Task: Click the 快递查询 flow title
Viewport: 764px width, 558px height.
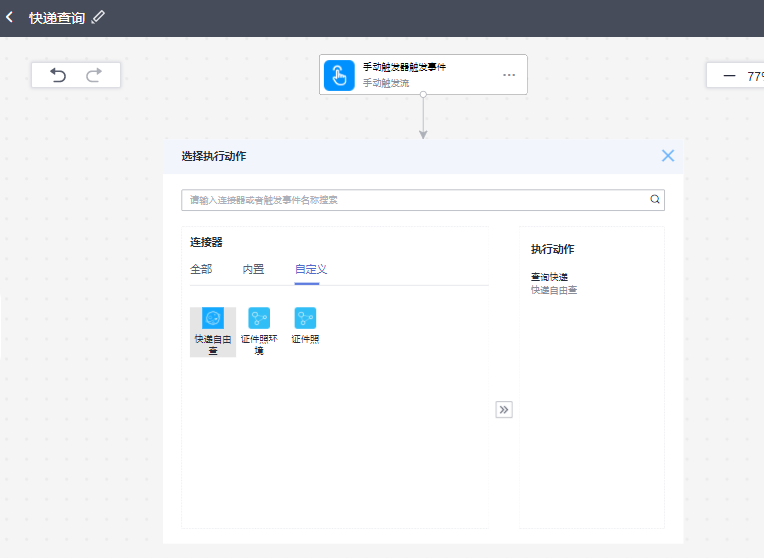Action: [57, 18]
